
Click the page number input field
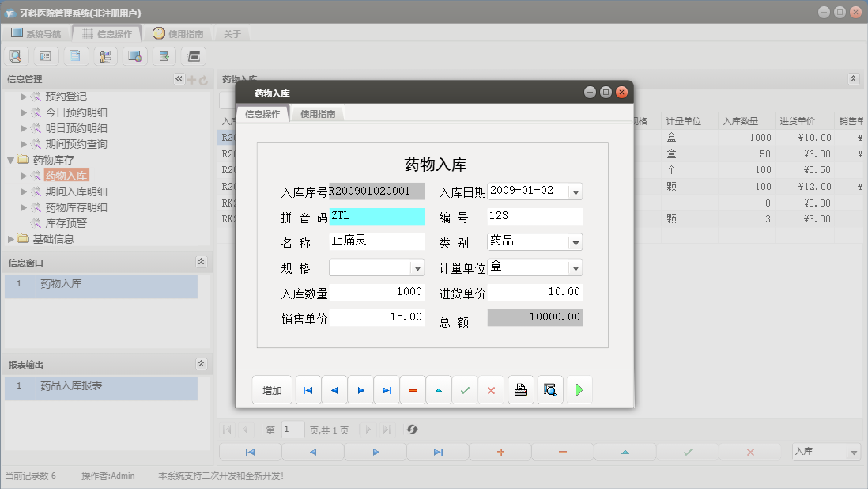pyautogui.click(x=292, y=430)
